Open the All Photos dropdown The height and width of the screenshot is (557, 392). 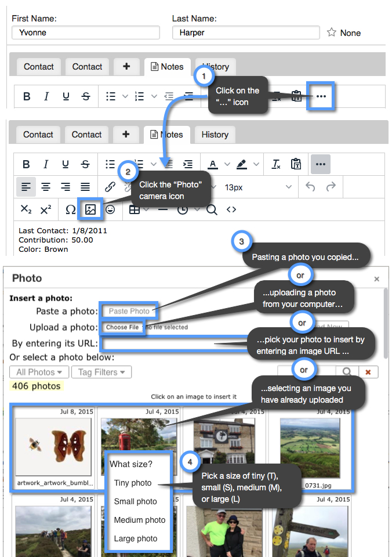[x=39, y=372]
